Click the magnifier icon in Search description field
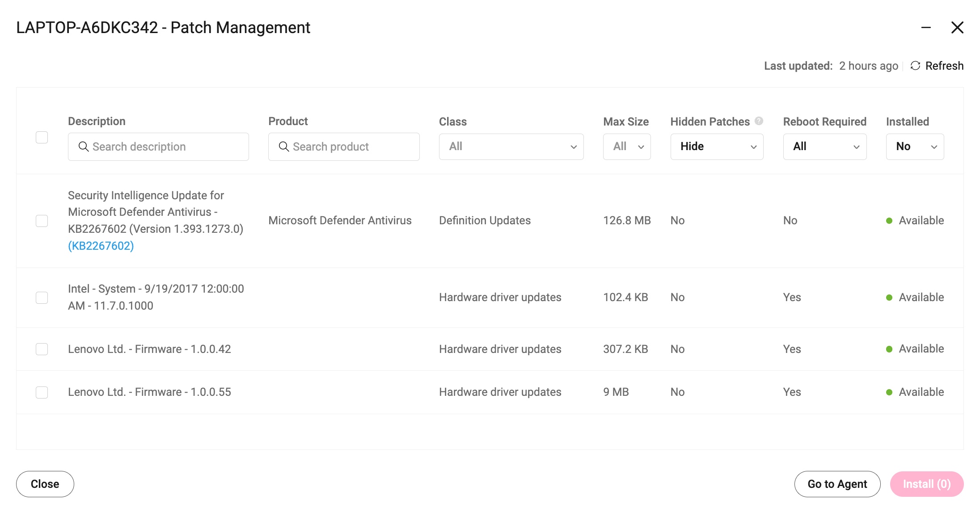This screenshot has height=512, width=980. tap(84, 147)
